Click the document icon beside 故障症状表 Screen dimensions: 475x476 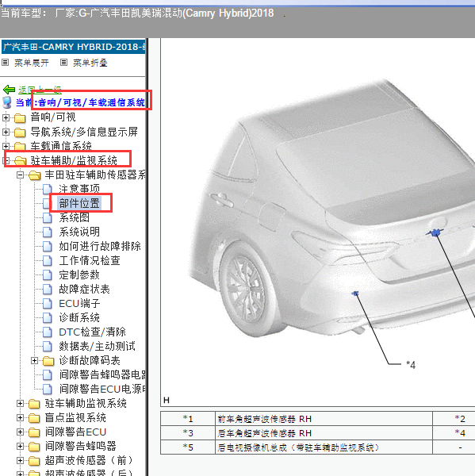[48, 289]
